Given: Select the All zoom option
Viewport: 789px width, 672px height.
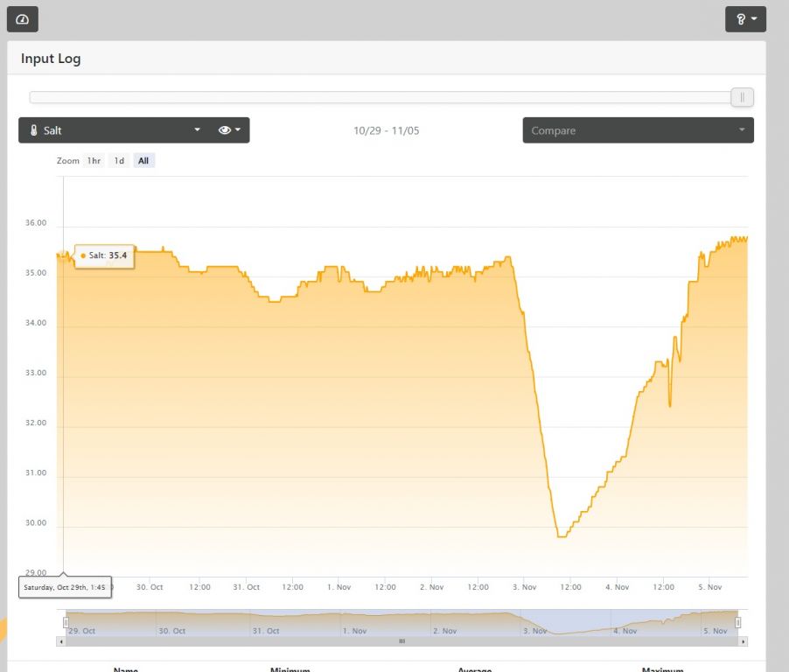Looking at the screenshot, I should click(x=143, y=161).
